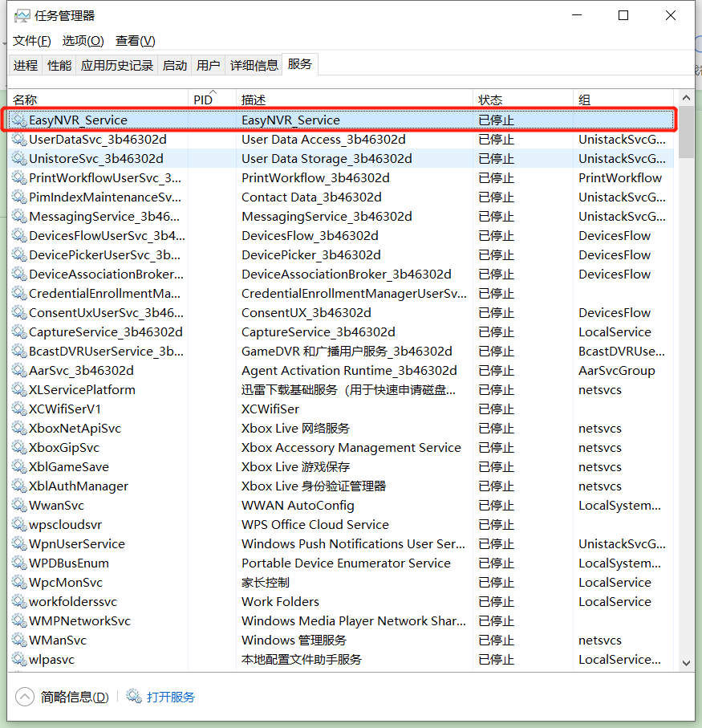The width and height of the screenshot is (702, 728).
Task: Click the gear icon beside DeviceAssociationBroker
Action: pos(19,274)
